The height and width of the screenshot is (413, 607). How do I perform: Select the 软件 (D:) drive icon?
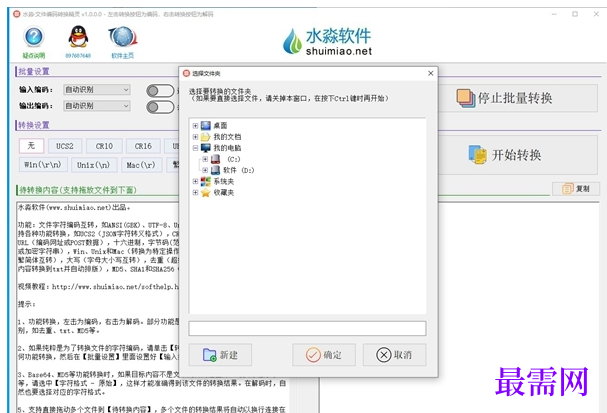[x=216, y=170]
